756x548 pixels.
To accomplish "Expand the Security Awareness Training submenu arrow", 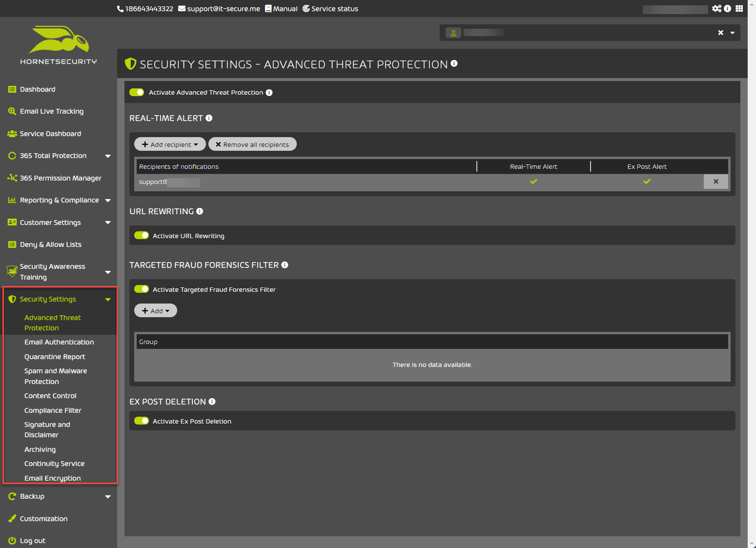I will (x=108, y=272).
